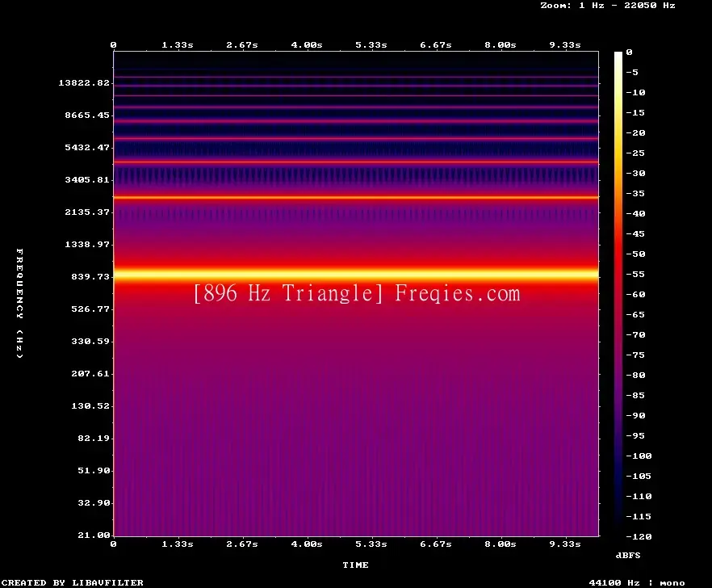Click the 'CREATED BY LIBAVFILTER' text

coord(72,582)
